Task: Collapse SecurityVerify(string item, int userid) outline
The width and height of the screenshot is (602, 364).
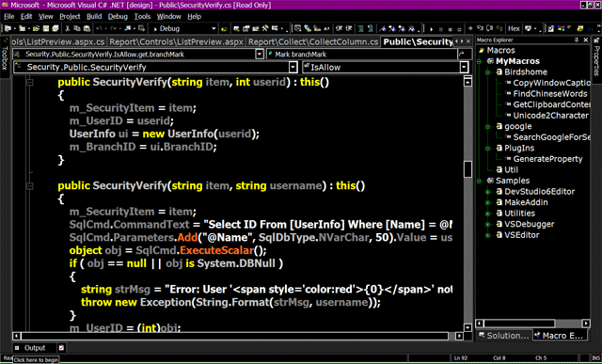Action: pos(29,82)
